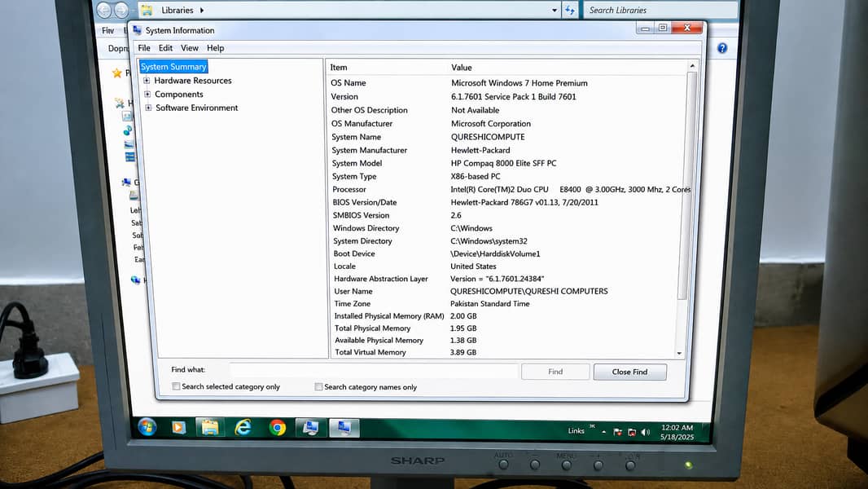Select Components tree item
The height and width of the screenshot is (489, 868).
(179, 95)
